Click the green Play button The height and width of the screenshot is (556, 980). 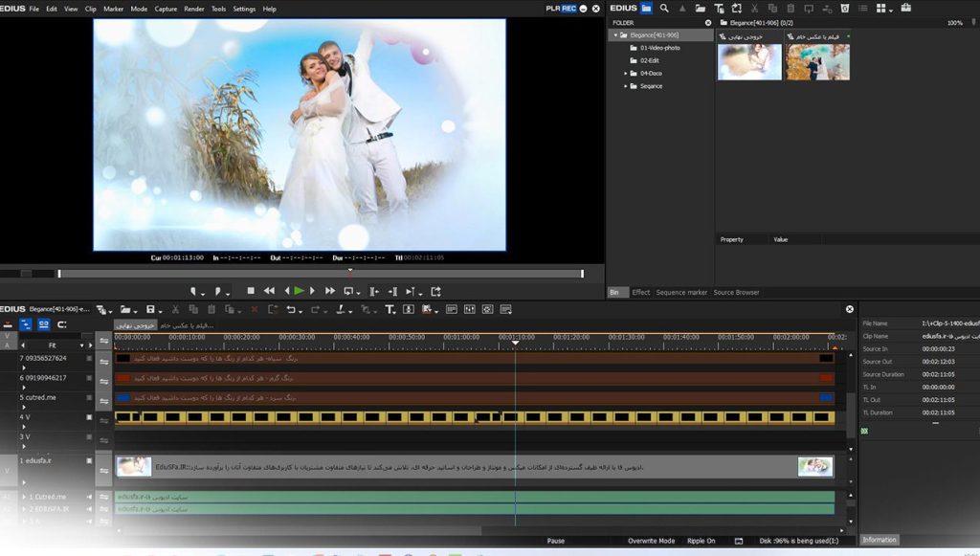(299, 291)
